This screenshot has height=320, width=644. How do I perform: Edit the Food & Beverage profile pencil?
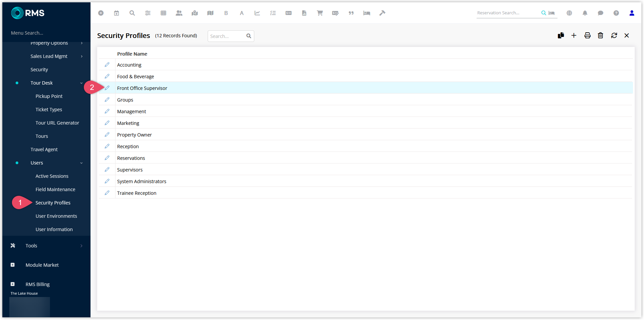(x=107, y=76)
